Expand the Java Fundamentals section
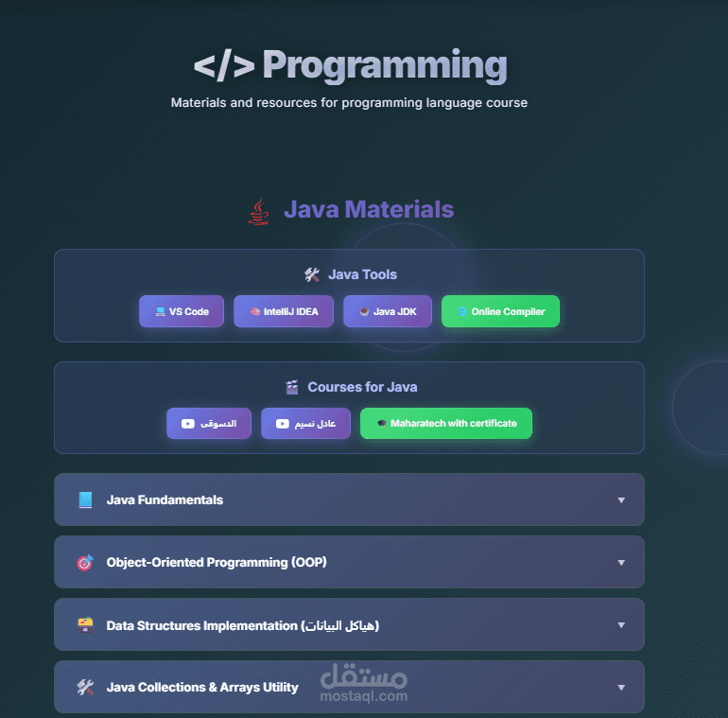This screenshot has height=718, width=728. (349, 499)
